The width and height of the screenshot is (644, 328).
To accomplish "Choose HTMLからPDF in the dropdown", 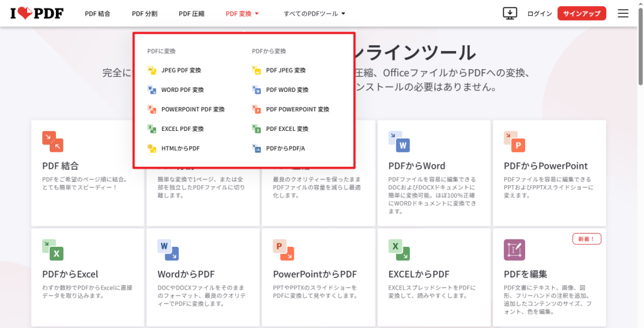I will [180, 148].
